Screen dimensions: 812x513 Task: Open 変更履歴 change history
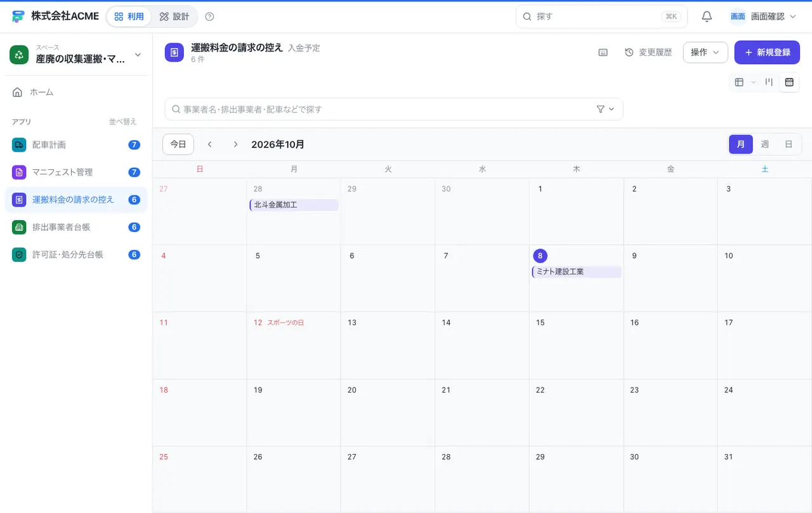coord(648,52)
